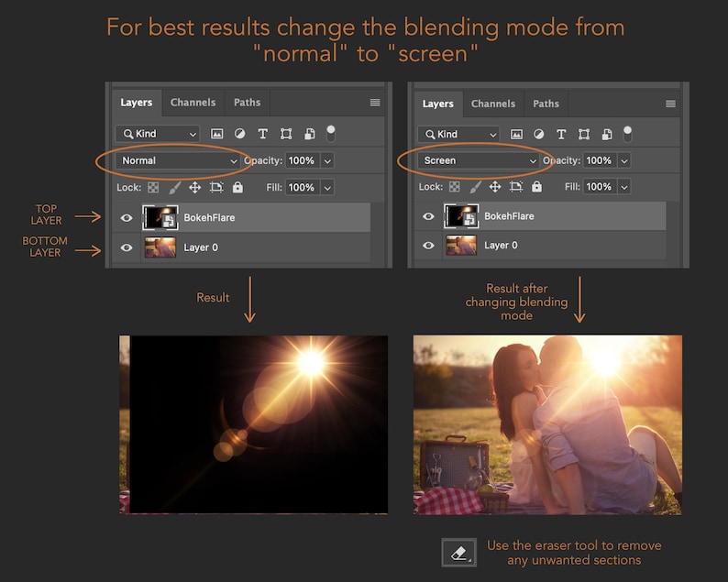The height and width of the screenshot is (582, 728).
Task: Expand Fill slider arrow in left panel
Action: tap(327, 188)
